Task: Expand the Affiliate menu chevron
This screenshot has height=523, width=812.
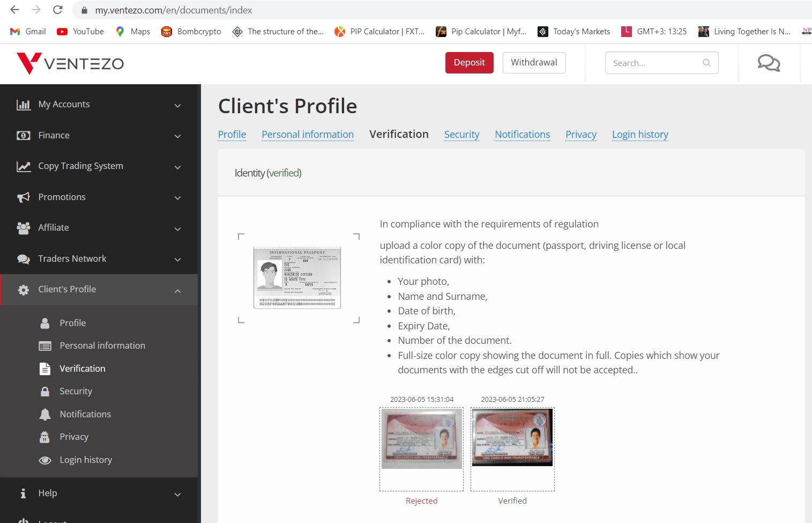Action: click(x=178, y=229)
